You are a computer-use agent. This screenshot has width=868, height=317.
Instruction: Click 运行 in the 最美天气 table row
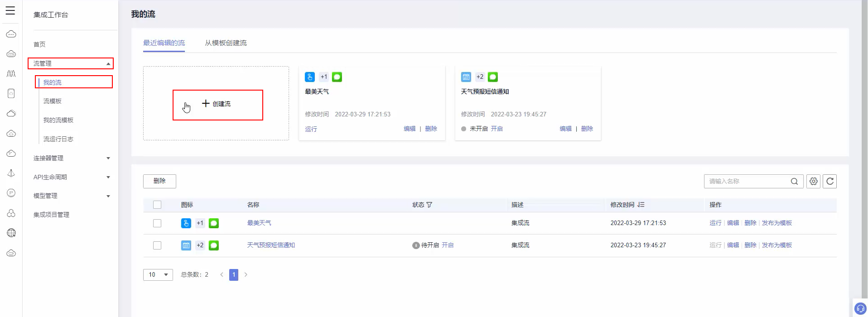coord(715,223)
